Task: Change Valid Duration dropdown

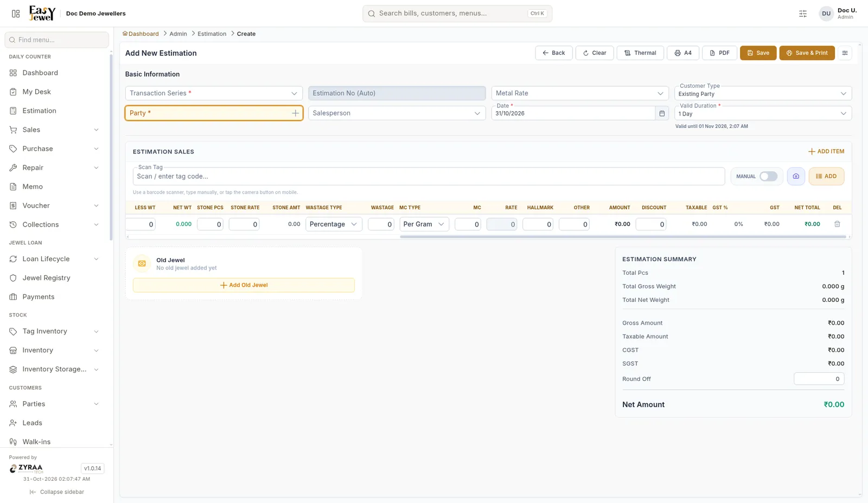Action: click(763, 113)
